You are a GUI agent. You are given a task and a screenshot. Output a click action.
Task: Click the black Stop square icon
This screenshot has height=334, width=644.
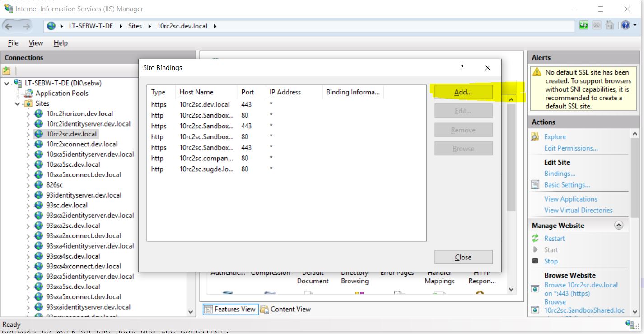point(535,261)
